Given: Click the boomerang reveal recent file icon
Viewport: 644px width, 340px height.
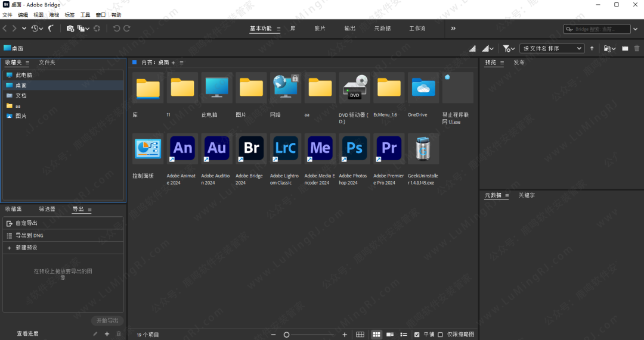Looking at the screenshot, I should point(51,28).
